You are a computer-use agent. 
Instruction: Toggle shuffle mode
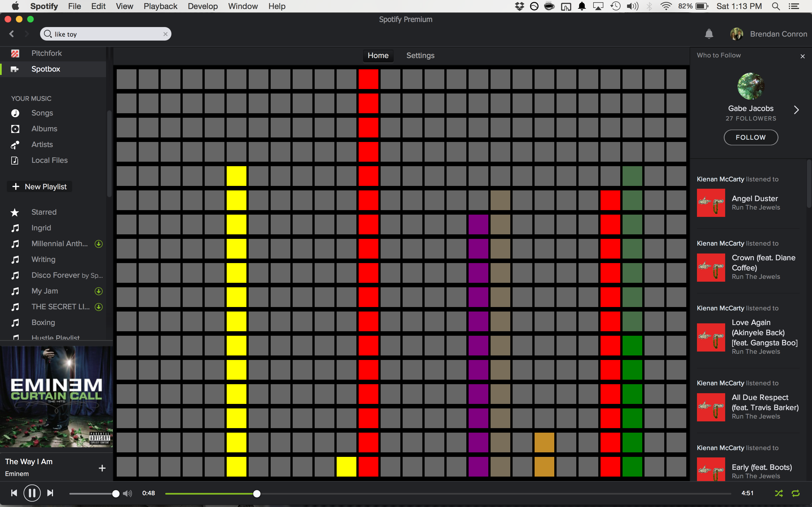pos(779,493)
